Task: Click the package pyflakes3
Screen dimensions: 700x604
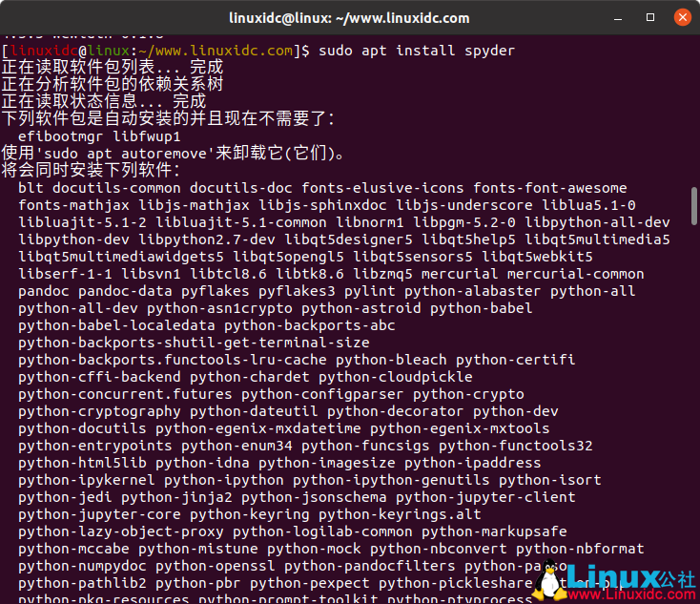Action: point(297,291)
